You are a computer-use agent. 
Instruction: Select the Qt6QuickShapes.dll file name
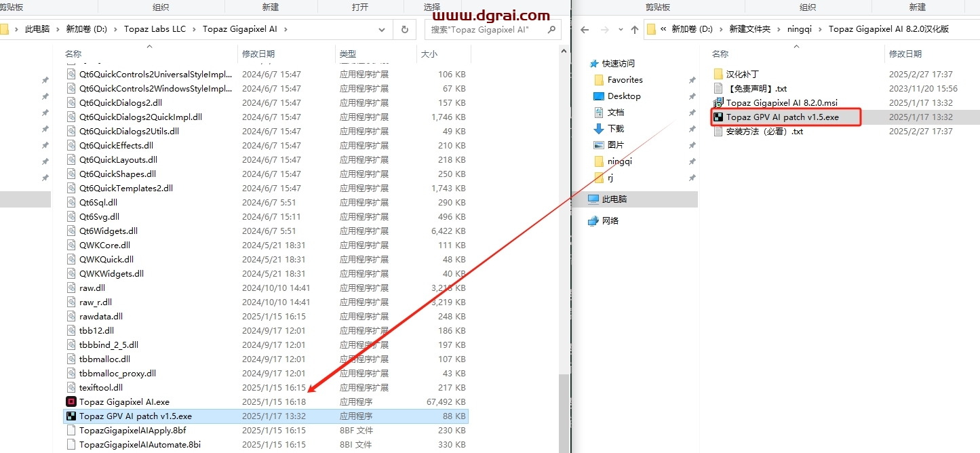click(117, 174)
